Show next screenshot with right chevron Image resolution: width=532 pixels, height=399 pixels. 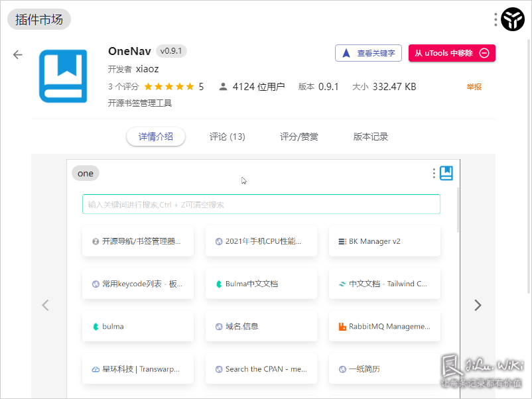coord(478,305)
